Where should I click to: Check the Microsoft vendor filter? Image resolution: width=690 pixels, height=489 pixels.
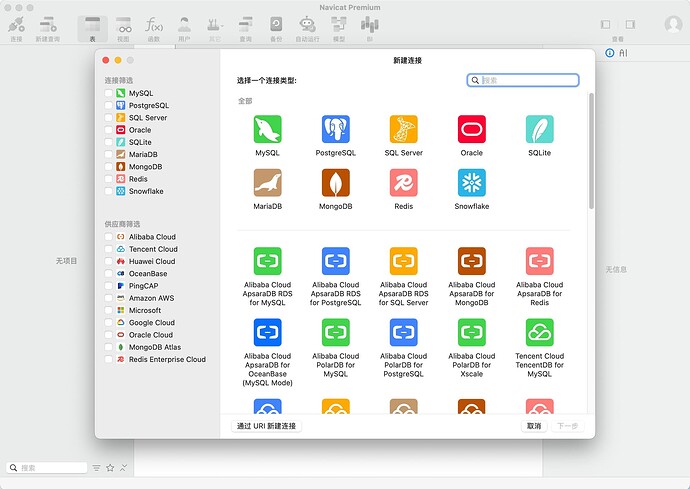[108, 310]
